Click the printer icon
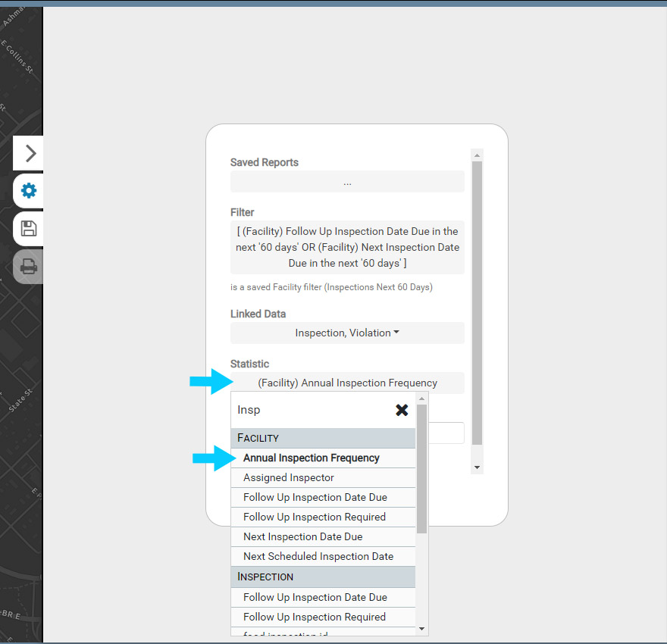The width and height of the screenshot is (667, 644). point(29,267)
